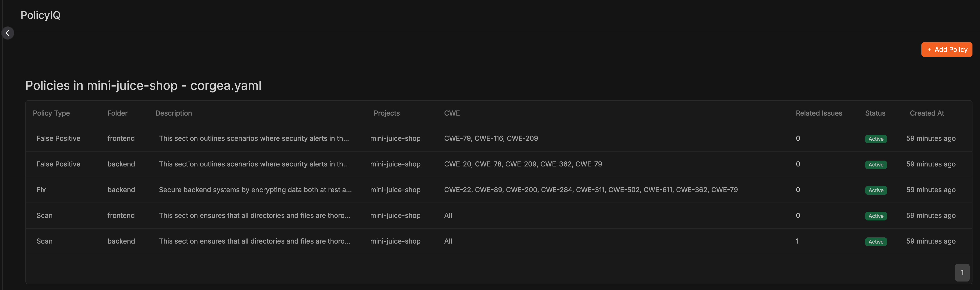Open the False Positive frontend policy row

click(x=499, y=139)
